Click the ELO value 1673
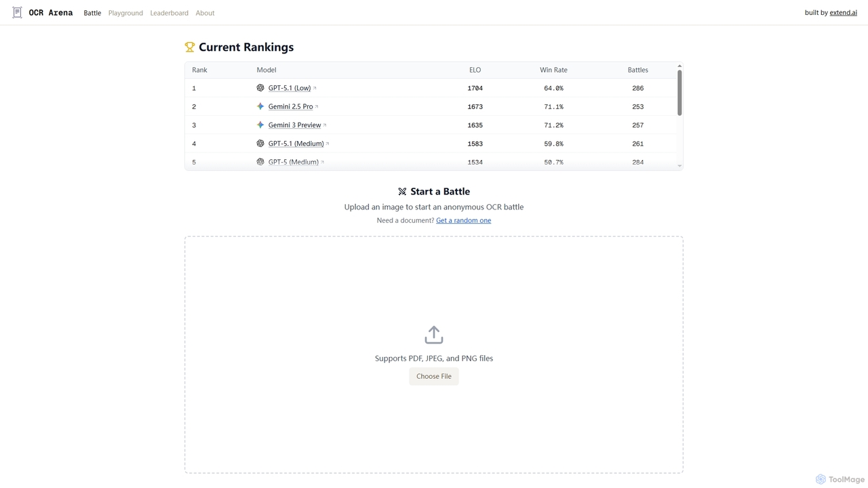The width and height of the screenshot is (868, 488). point(475,106)
